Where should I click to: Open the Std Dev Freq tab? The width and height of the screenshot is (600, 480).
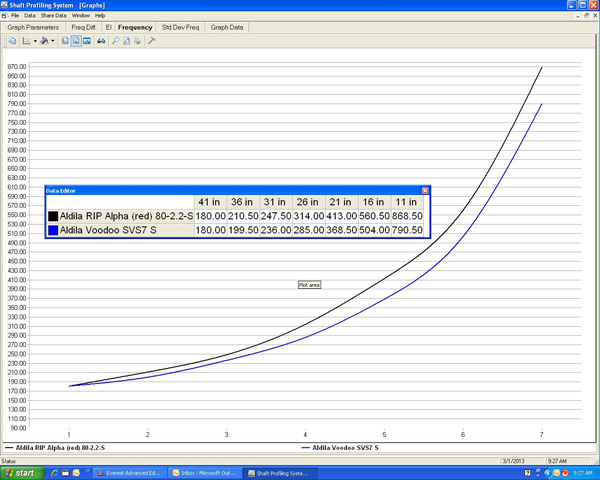click(x=180, y=27)
